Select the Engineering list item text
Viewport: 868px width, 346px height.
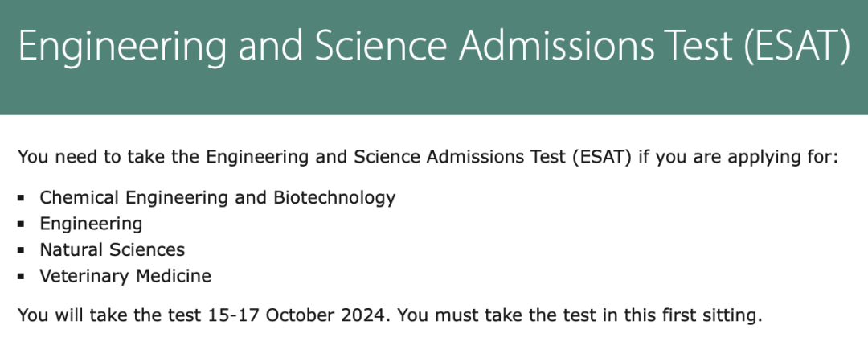(x=91, y=224)
